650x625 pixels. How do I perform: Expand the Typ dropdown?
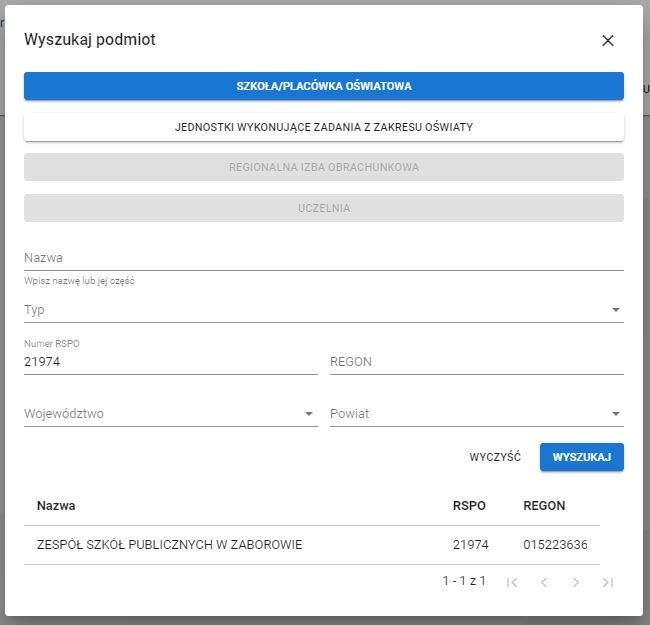point(324,310)
